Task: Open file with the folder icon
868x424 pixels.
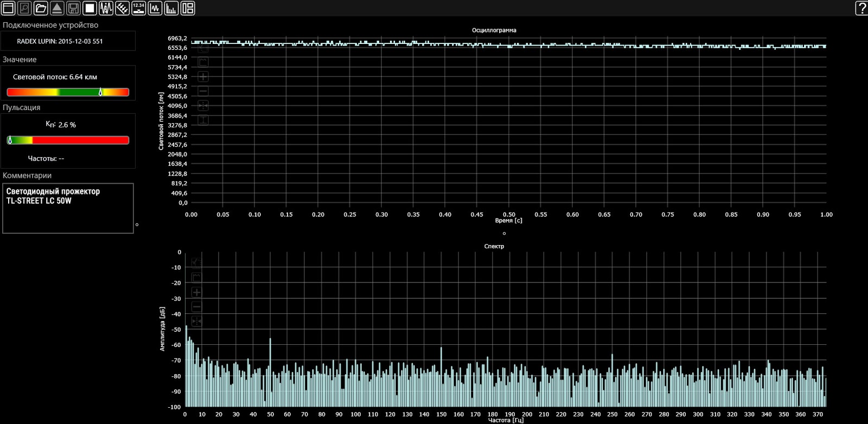Action: pos(41,8)
